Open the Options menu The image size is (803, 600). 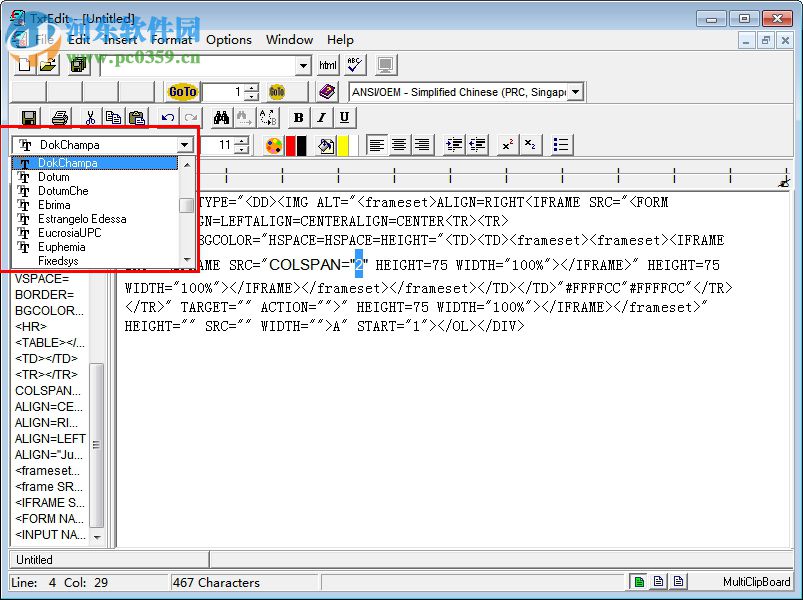(x=228, y=40)
